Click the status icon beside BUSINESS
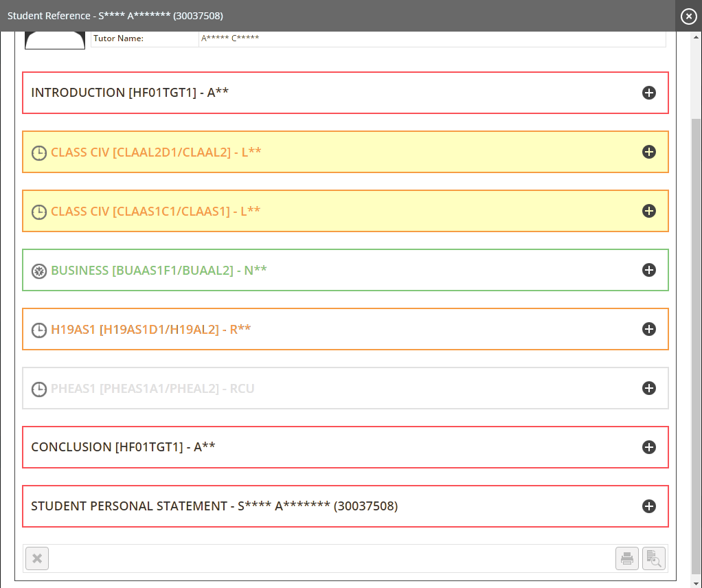 pyautogui.click(x=39, y=271)
